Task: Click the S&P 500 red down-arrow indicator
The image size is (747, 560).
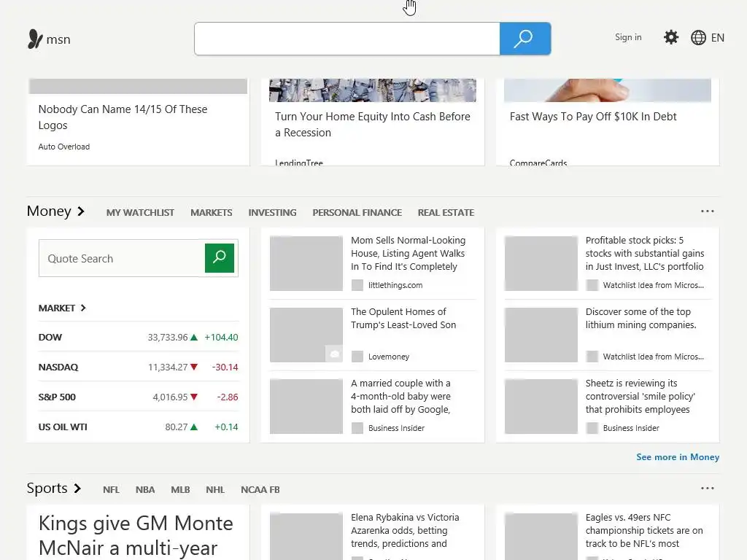Action: pos(193,397)
